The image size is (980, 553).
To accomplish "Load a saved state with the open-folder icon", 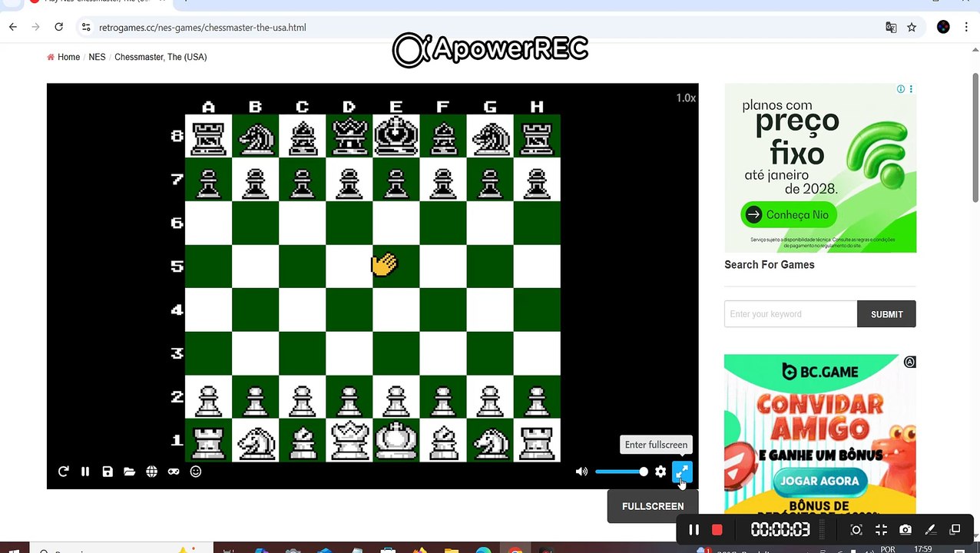I will (x=129, y=472).
